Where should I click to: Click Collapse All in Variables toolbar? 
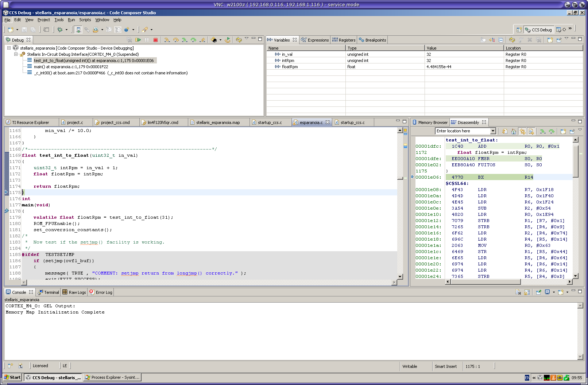point(501,40)
